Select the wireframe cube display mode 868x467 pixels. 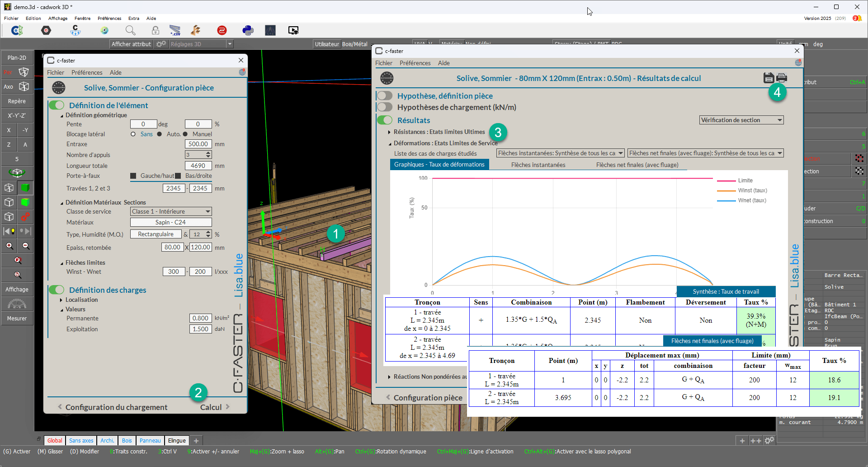point(9,187)
